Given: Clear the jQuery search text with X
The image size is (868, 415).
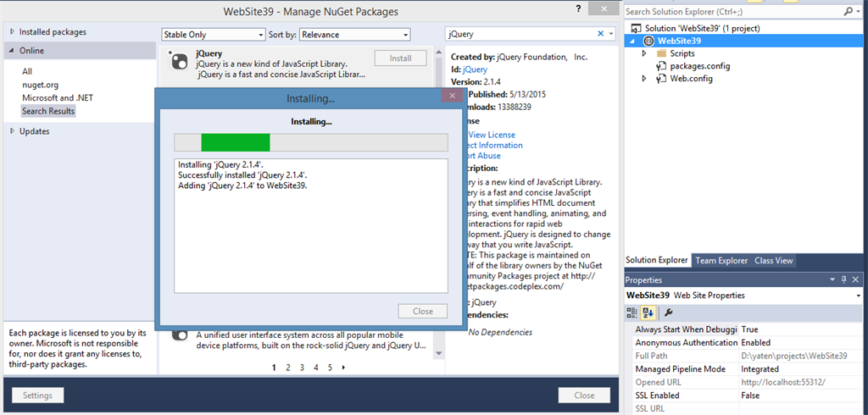Looking at the screenshot, I should [x=601, y=35].
